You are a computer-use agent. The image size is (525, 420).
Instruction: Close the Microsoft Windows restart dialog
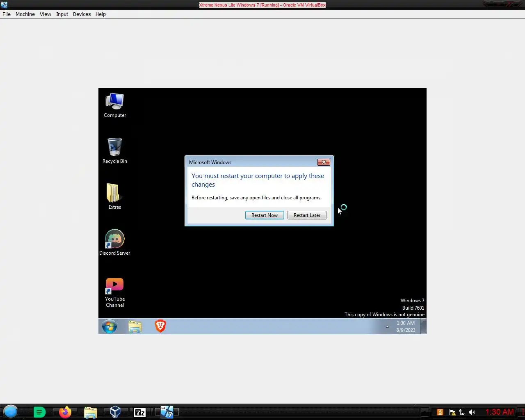point(324,162)
